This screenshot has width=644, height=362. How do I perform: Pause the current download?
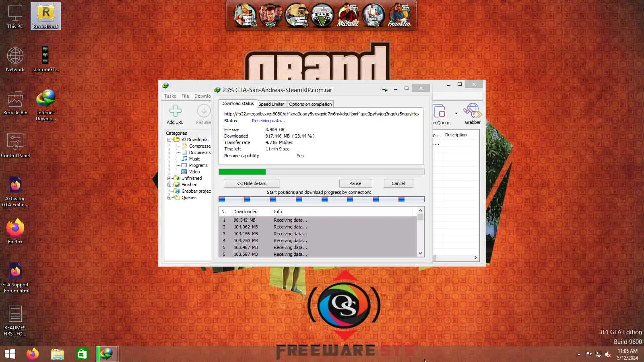tap(355, 183)
